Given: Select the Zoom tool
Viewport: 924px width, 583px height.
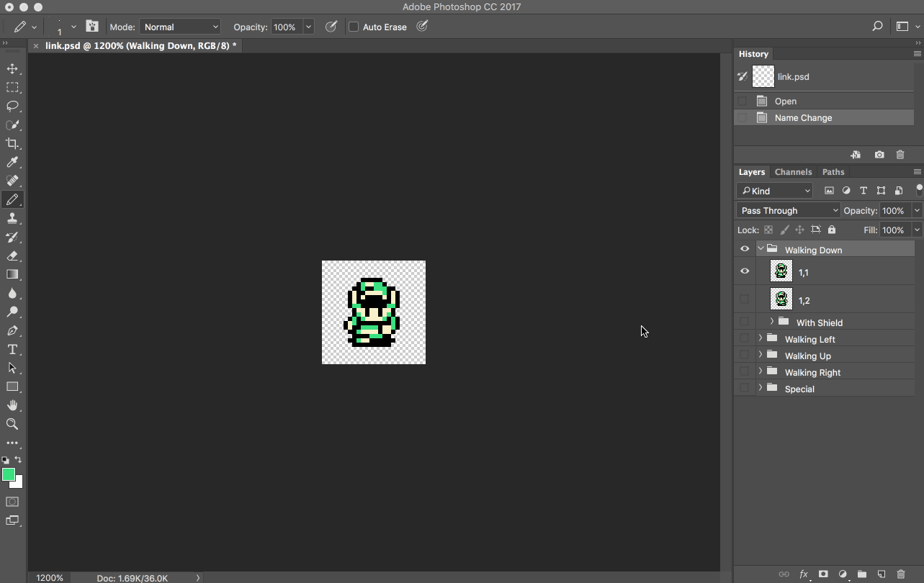Looking at the screenshot, I should 12,425.
